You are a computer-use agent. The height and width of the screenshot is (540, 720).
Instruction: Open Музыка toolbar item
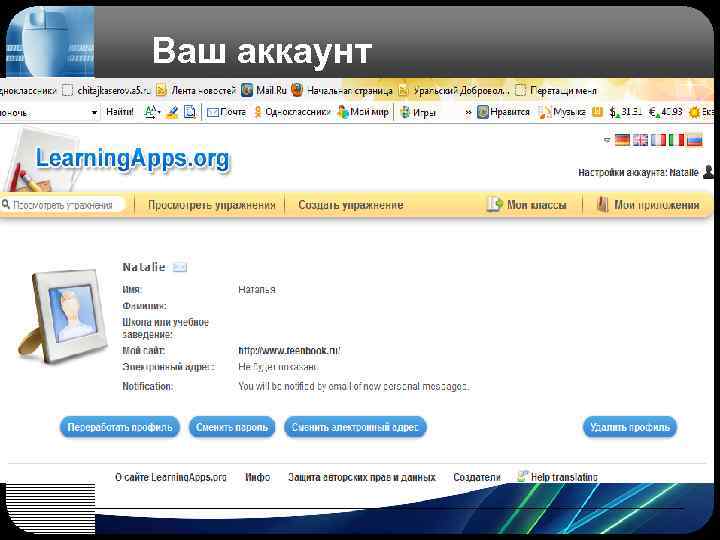[562, 112]
